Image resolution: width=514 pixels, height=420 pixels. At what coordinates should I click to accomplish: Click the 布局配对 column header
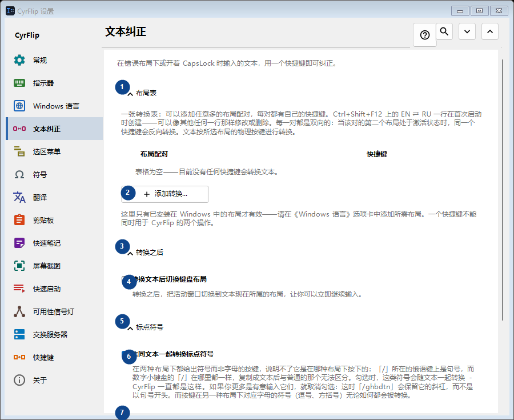(154, 154)
